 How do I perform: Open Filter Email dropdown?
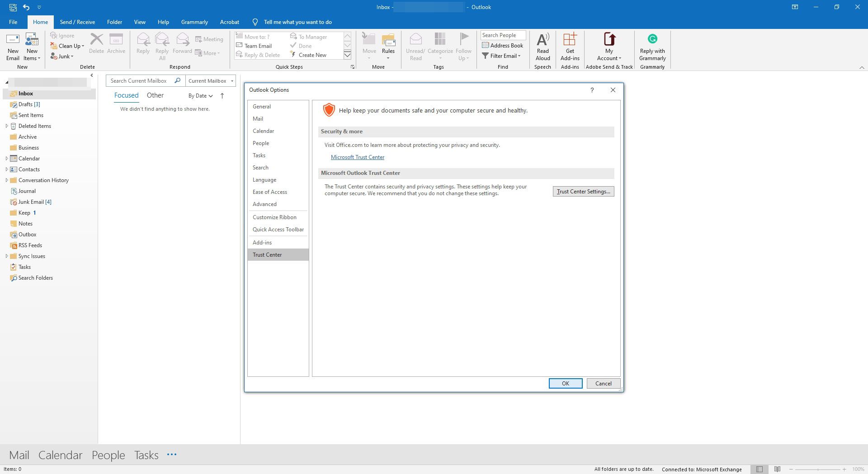[501, 56]
